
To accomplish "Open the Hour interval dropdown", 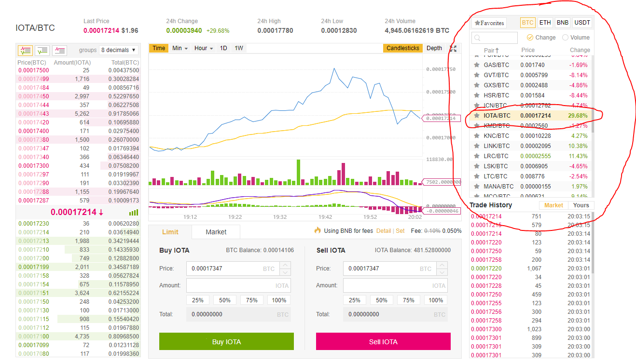I will (204, 48).
